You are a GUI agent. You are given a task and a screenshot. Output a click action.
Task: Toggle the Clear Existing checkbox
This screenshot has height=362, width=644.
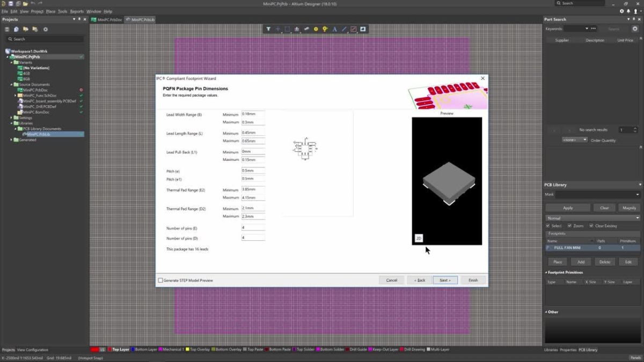coord(592,226)
